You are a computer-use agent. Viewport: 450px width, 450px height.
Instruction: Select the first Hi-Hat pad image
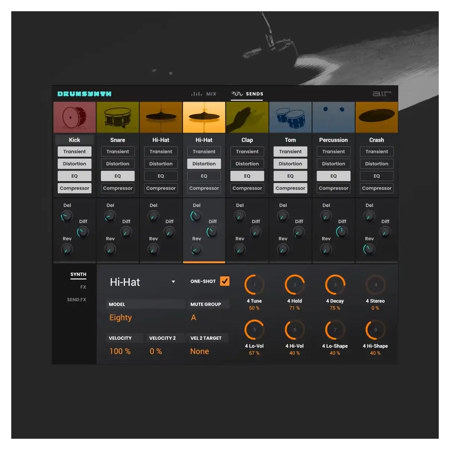(x=161, y=117)
